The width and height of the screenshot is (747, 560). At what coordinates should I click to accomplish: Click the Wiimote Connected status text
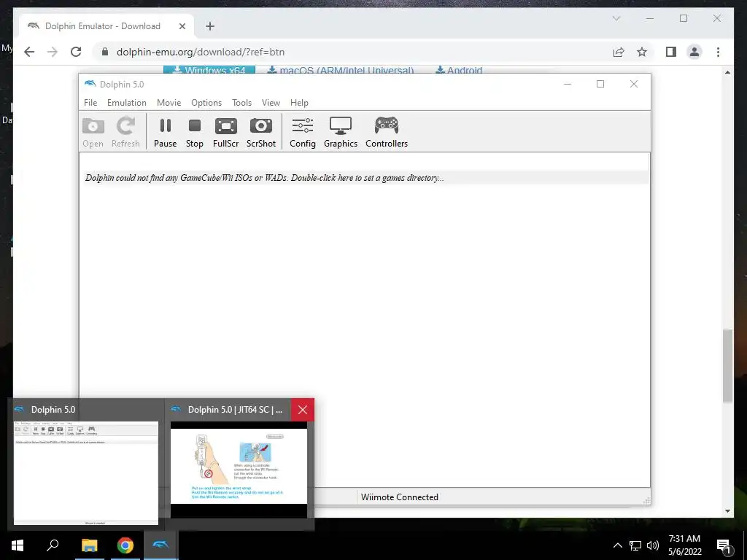[x=399, y=497]
